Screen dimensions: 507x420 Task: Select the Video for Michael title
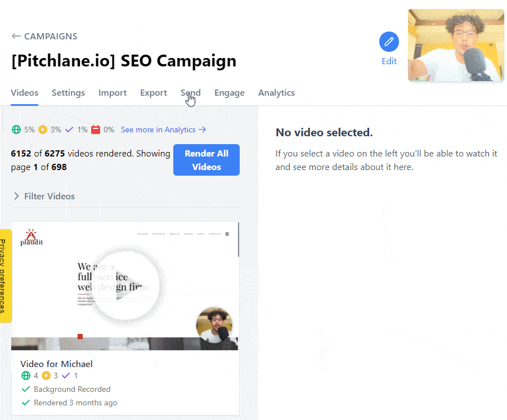click(56, 364)
